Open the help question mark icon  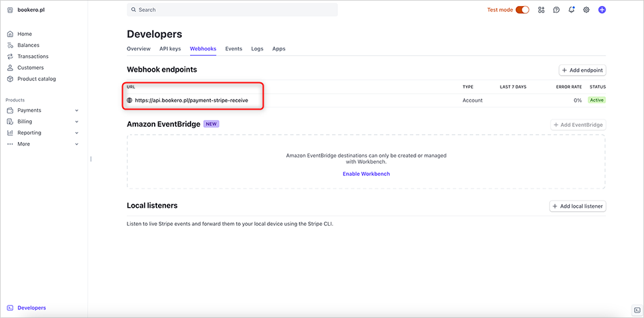[556, 10]
